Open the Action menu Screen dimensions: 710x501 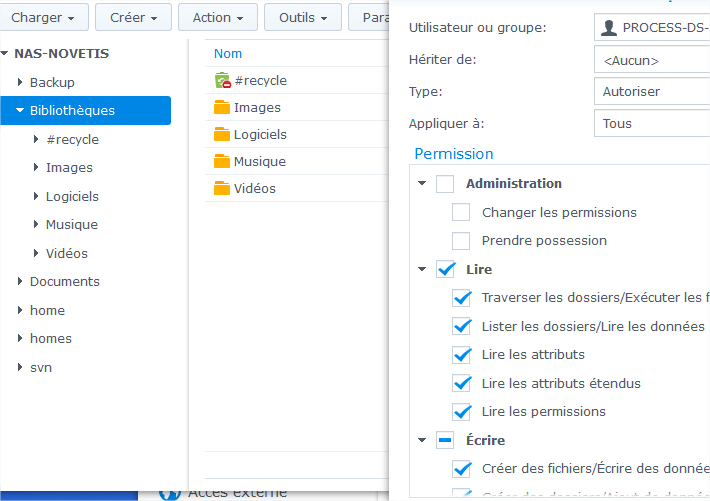(x=217, y=18)
